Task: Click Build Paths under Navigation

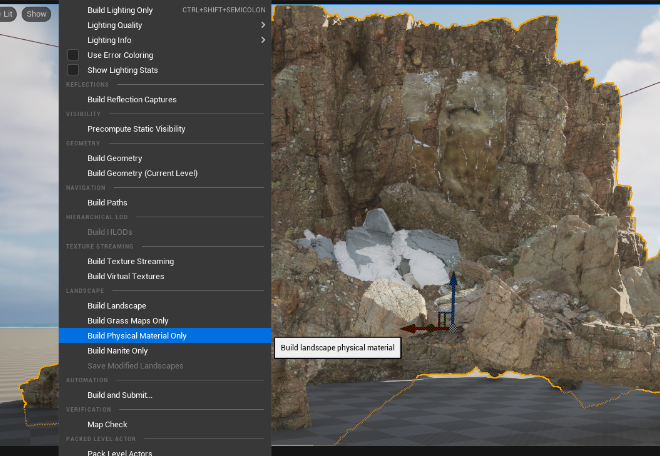Action: (107, 203)
